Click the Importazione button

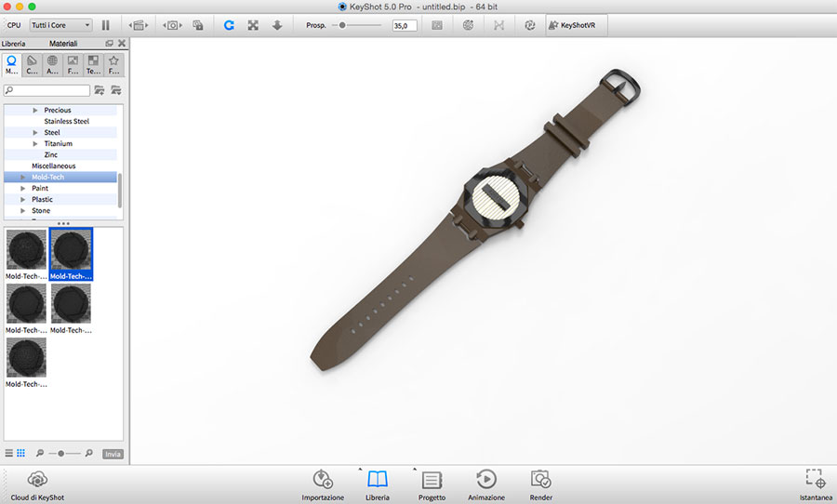click(323, 485)
